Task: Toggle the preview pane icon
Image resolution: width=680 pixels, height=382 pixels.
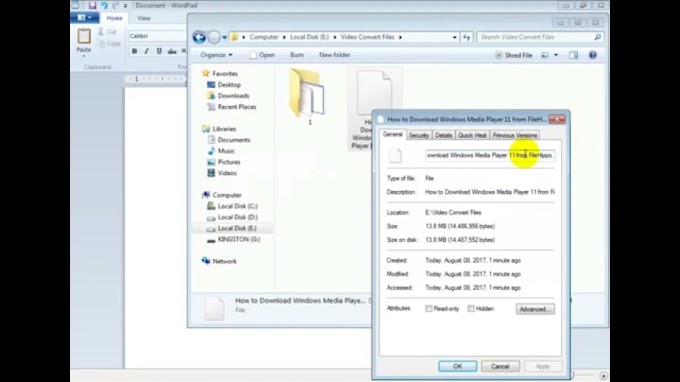Action: point(573,55)
